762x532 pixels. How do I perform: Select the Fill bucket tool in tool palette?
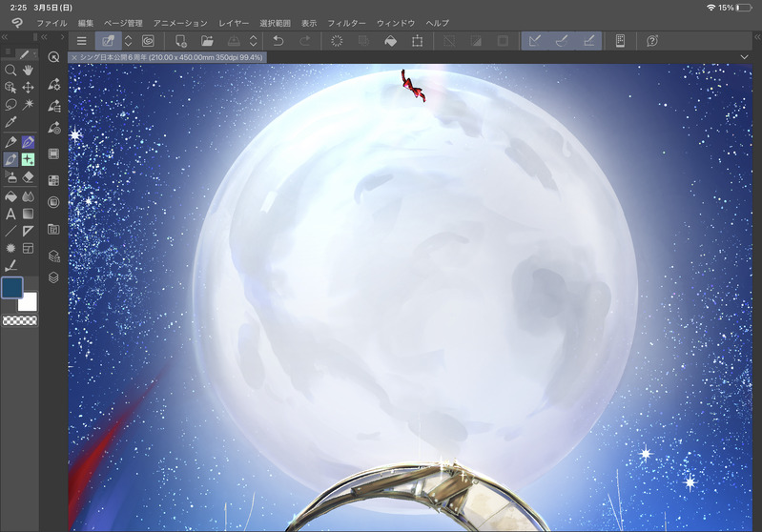10,196
